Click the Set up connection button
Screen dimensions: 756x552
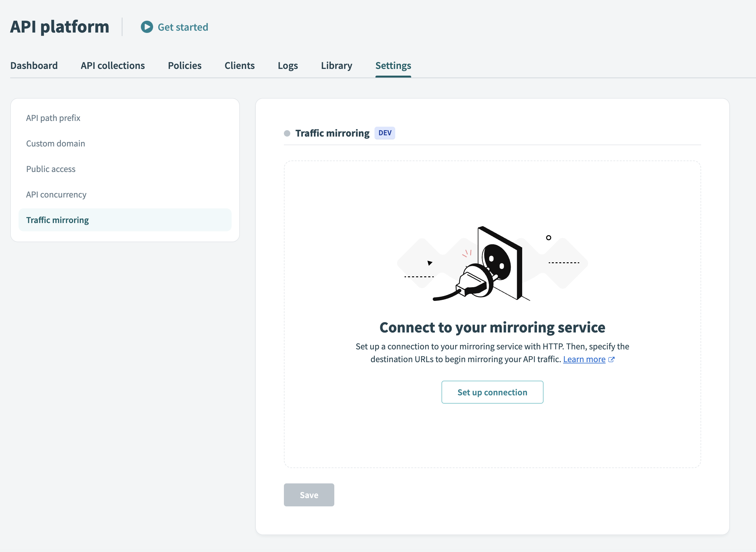pos(492,392)
